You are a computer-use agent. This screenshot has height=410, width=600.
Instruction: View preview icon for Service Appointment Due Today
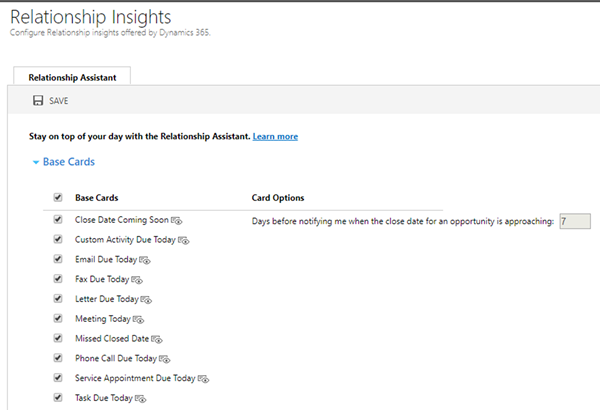(204, 380)
